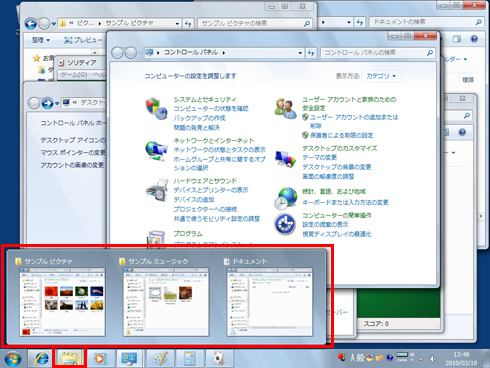Open the コンピューターの簡単操作 blue circle icon

pos(285,224)
